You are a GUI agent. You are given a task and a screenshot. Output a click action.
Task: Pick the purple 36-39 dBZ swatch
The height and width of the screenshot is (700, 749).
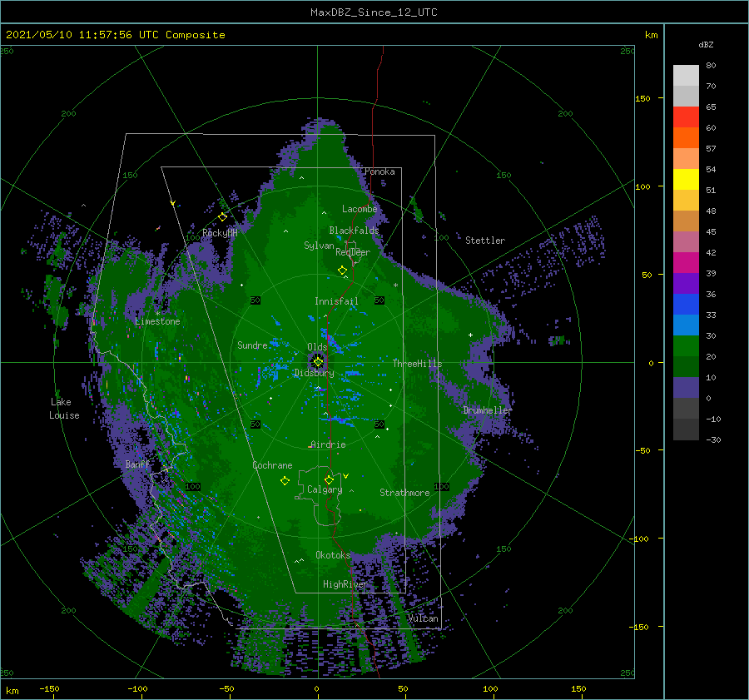(686, 283)
